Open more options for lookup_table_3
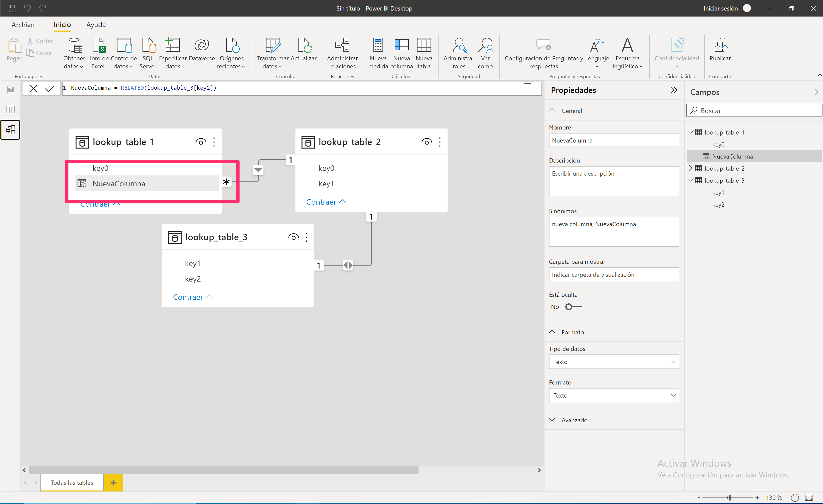This screenshot has width=823, height=504. click(307, 237)
